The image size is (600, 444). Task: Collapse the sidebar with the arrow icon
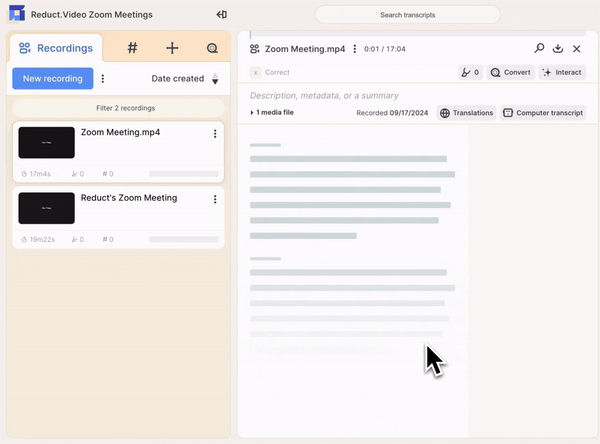pyautogui.click(x=222, y=15)
